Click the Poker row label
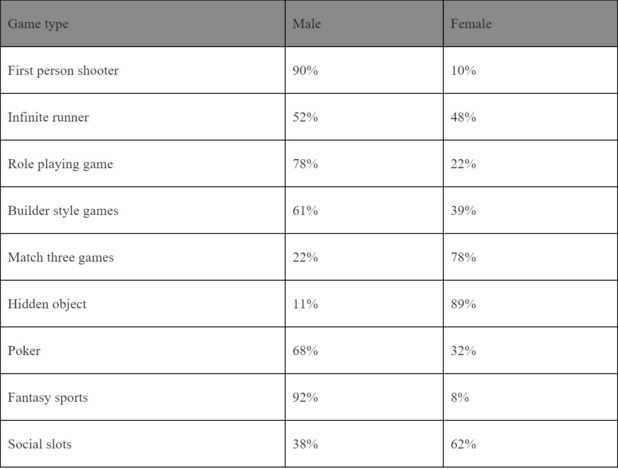 coord(24,351)
